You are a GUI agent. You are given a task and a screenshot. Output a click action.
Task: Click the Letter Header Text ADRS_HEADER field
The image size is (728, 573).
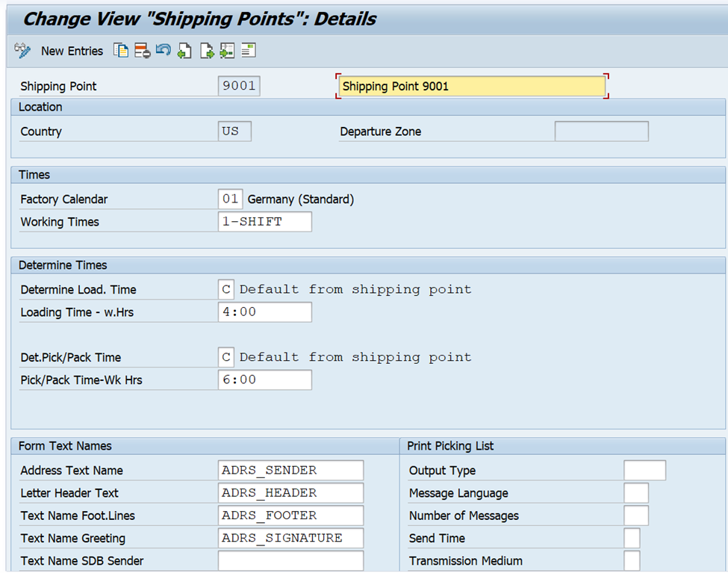(x=290, y=492)
